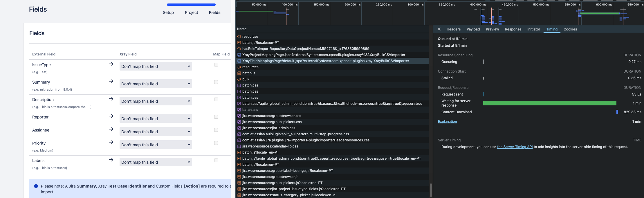Click the arrow icon beside Reporter field

click(111, 116)
